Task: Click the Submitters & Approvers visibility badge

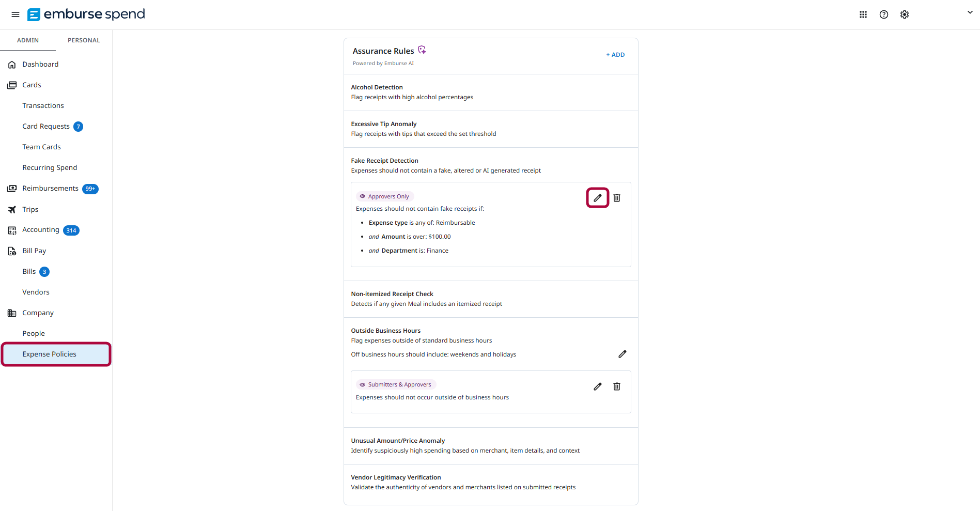Action: [x=396, y=384]
